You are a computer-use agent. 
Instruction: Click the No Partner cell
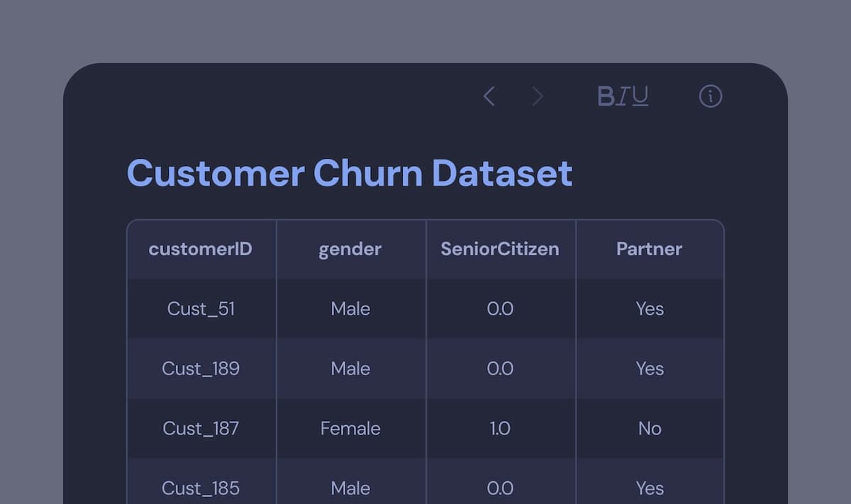[649, 428]
